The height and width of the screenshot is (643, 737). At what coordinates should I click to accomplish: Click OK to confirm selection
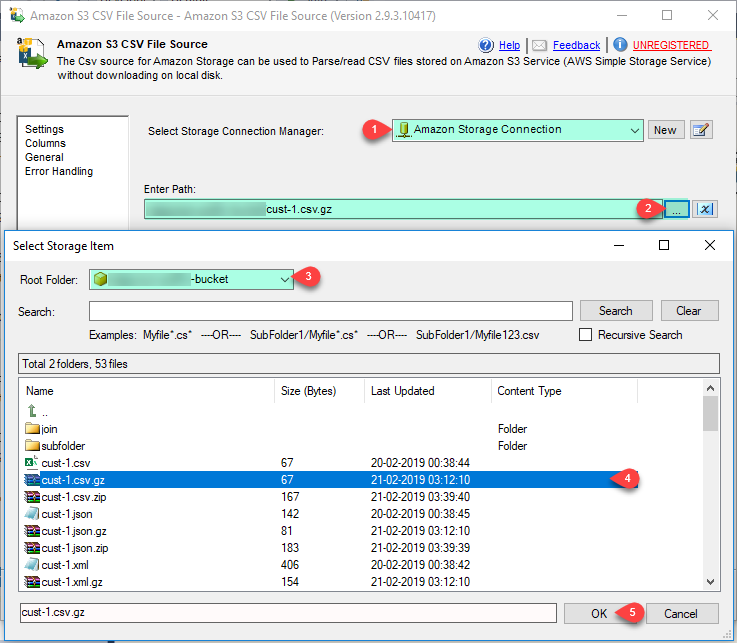599,613
